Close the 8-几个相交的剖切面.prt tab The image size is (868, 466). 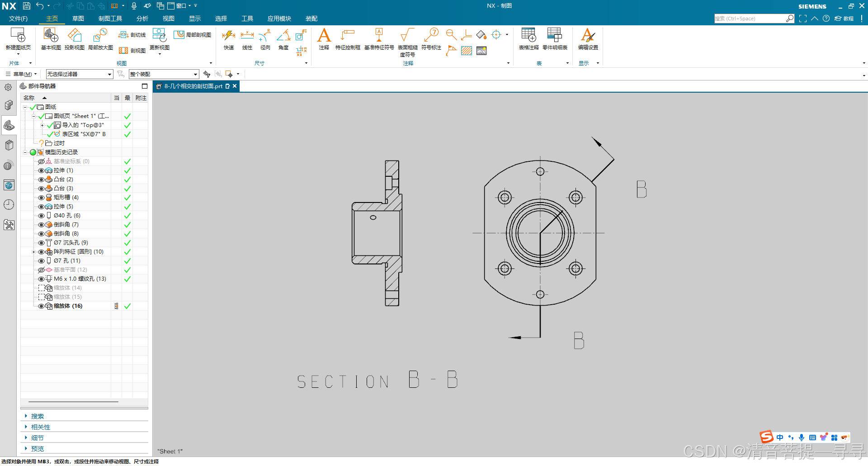[x=235, y=86]
